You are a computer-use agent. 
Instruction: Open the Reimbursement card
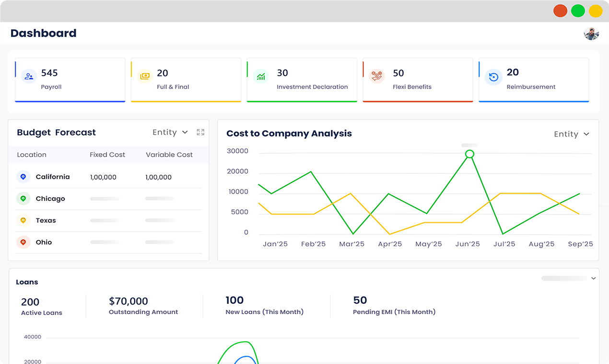pos(534,80)
